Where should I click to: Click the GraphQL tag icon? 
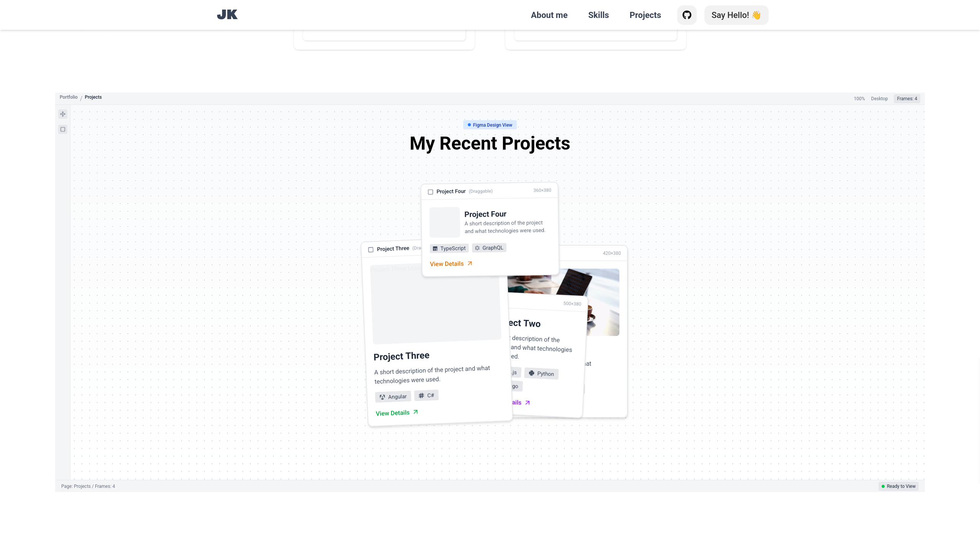coord(477,248)
